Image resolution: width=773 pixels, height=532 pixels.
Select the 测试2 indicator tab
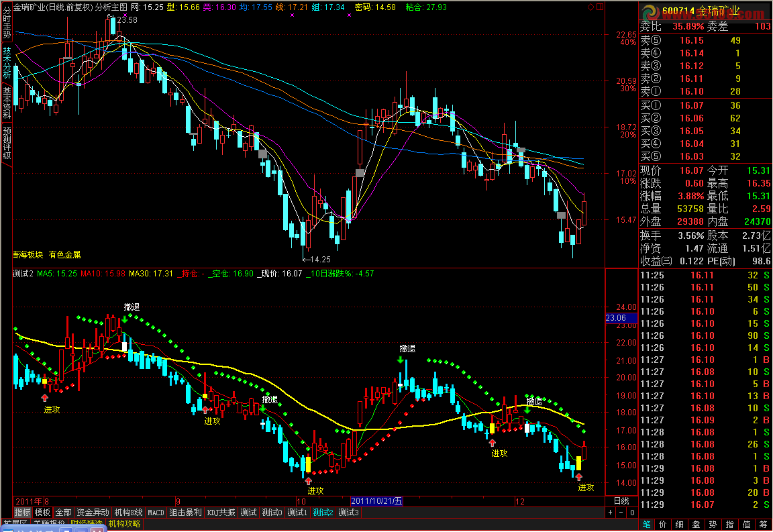323,513
